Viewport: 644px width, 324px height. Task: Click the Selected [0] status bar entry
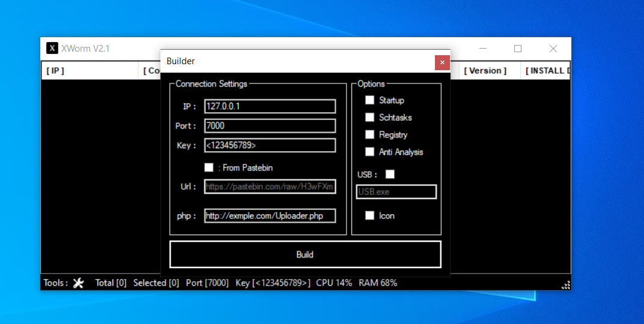pyautogui.click(x=156, y=283)
